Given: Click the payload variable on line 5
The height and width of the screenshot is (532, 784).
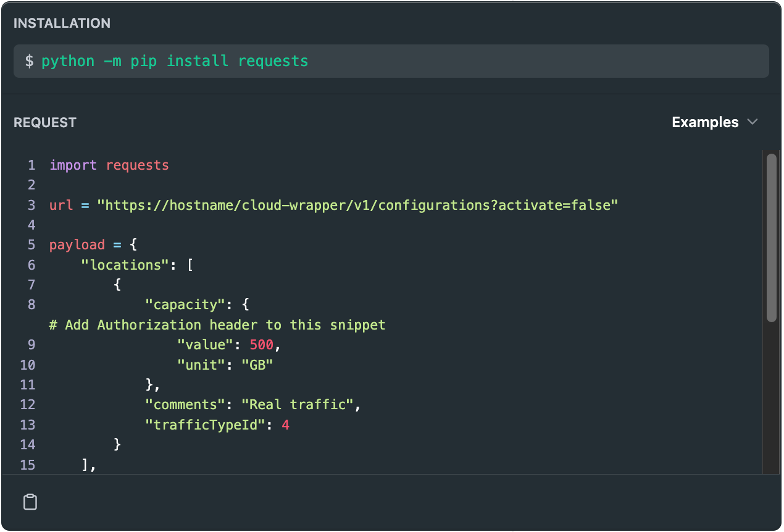Looking at the screenshot, I should coord(77,245).
